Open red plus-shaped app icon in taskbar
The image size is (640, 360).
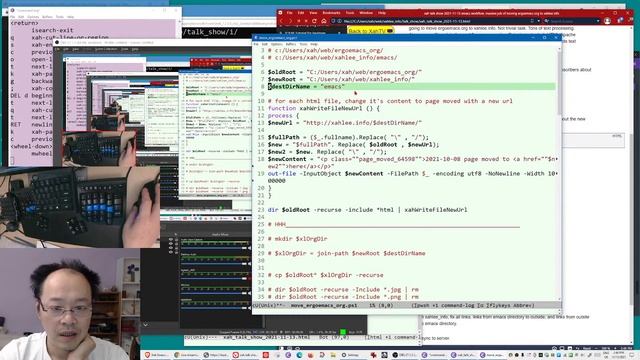click(373, 355)
